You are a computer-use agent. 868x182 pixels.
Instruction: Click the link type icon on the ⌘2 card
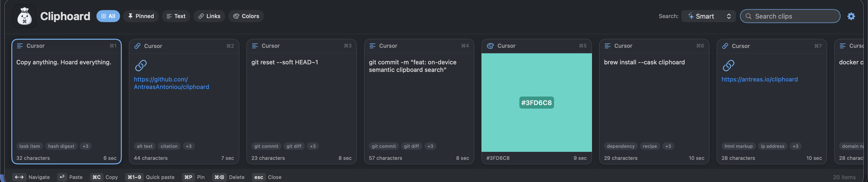[x=137, y=46]
